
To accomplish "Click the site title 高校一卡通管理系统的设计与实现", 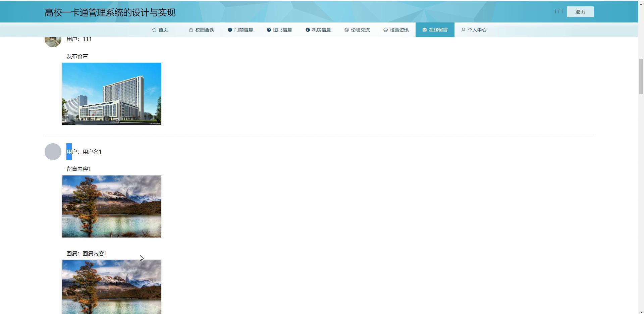I will coord(110,13).
